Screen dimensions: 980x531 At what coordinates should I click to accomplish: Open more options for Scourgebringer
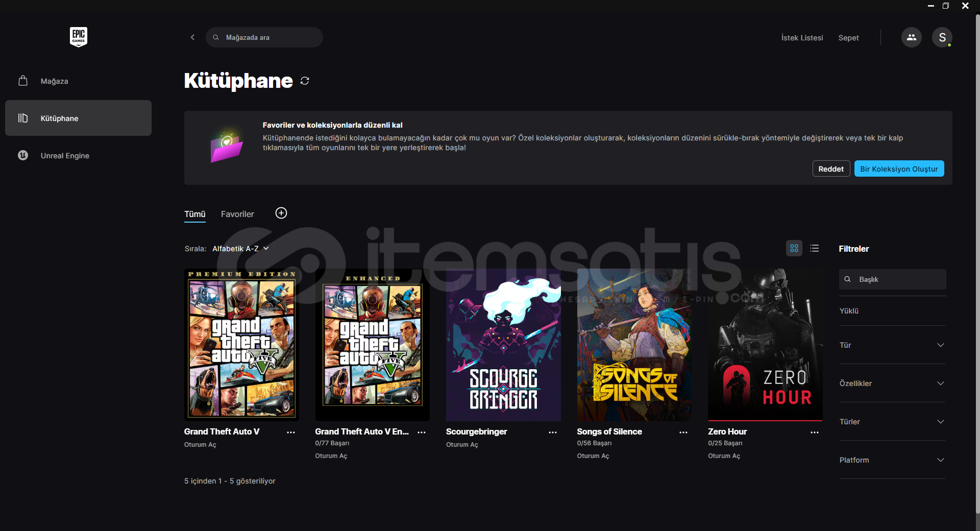pos(553,432)
